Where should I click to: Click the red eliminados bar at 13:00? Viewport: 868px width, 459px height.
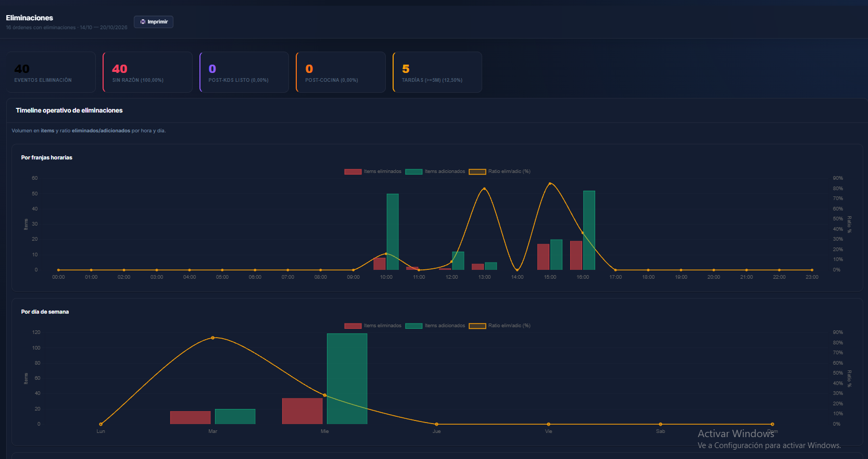478,267
